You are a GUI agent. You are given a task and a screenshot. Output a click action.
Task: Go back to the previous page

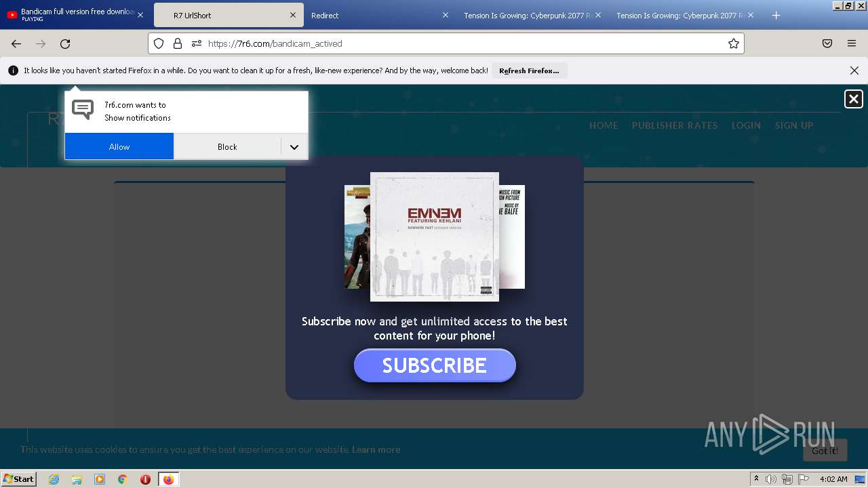pyautogui.click(x=16, y=43)
